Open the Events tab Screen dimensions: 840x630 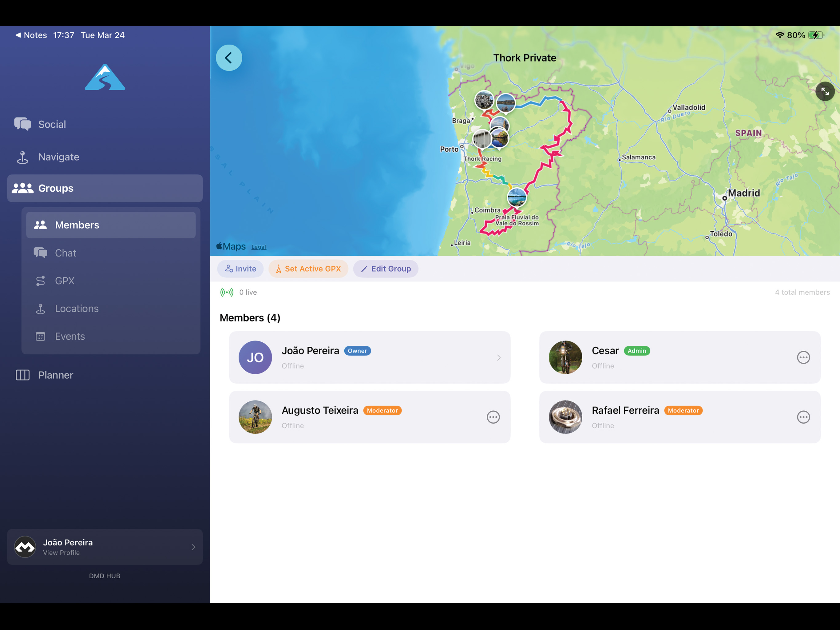click(x=111, y=336)
